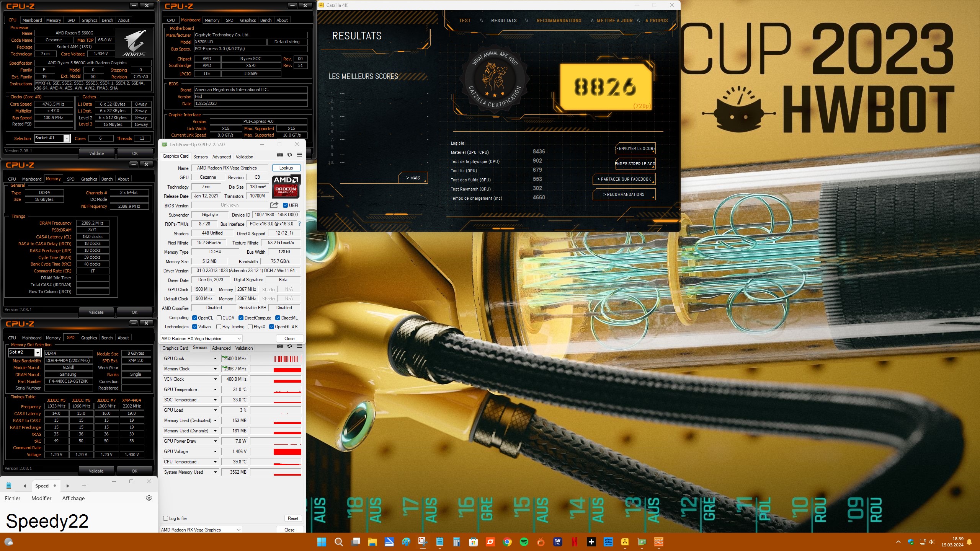Open the CPU-Z Socket #1 selection dropdown
This screenshot has height=551, width=980.
67,138
